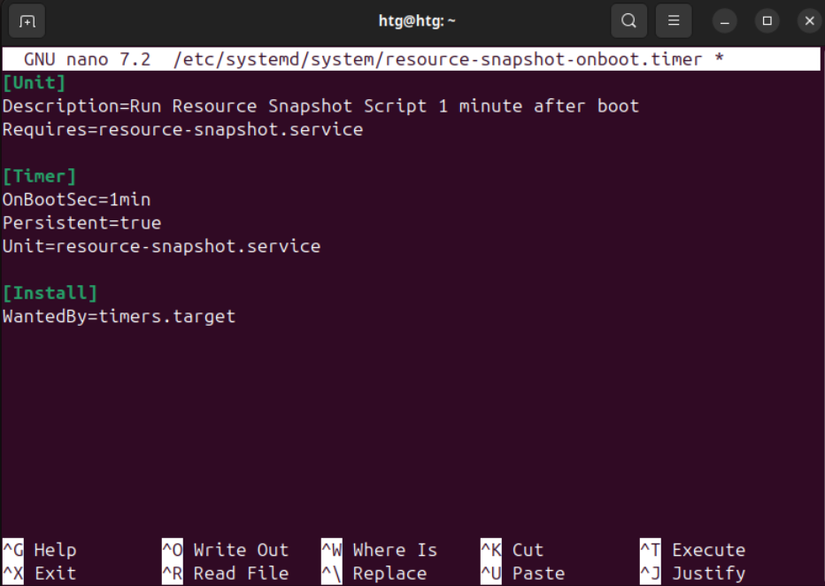Click the ^W Where Is shortcut
Image resolution: width=825 pixels, height=586 pixels.
click(x=379, y=550)
